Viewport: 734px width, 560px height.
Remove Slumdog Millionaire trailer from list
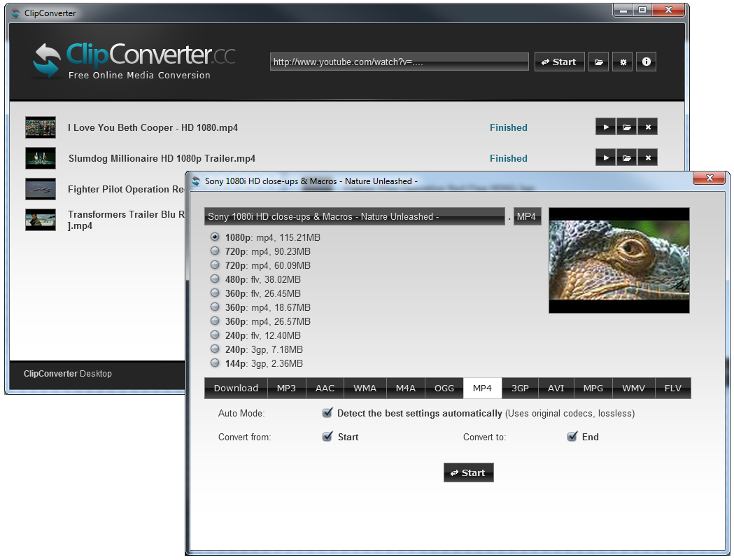(x=647, y=157)
